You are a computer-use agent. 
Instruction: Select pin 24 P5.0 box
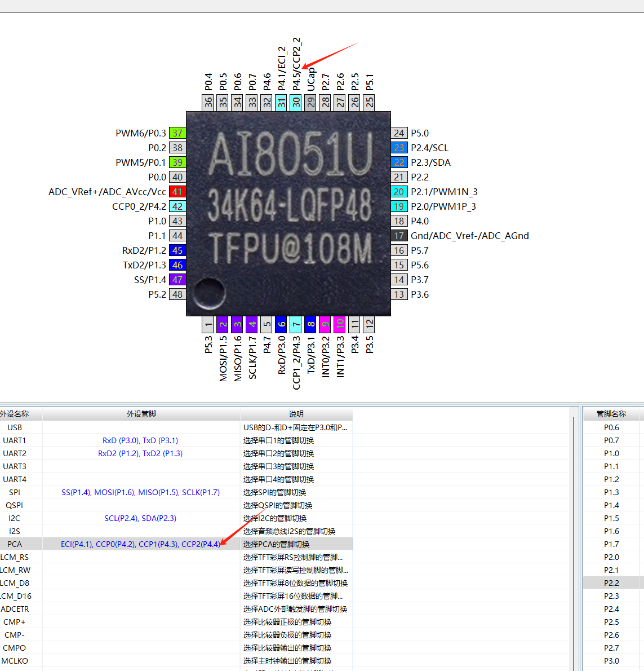coord(399,133)
